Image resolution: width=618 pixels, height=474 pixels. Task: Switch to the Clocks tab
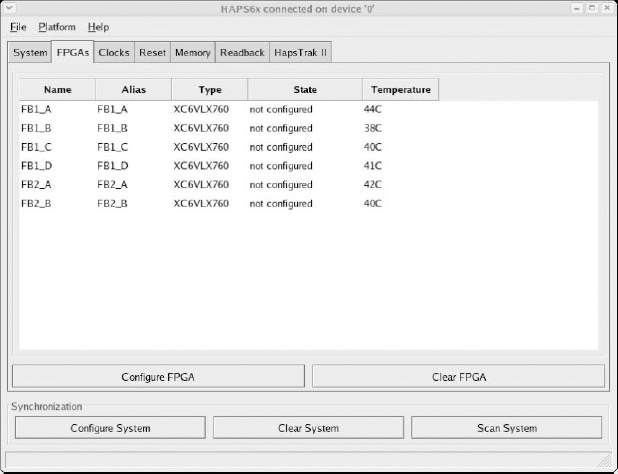[114, 52]
